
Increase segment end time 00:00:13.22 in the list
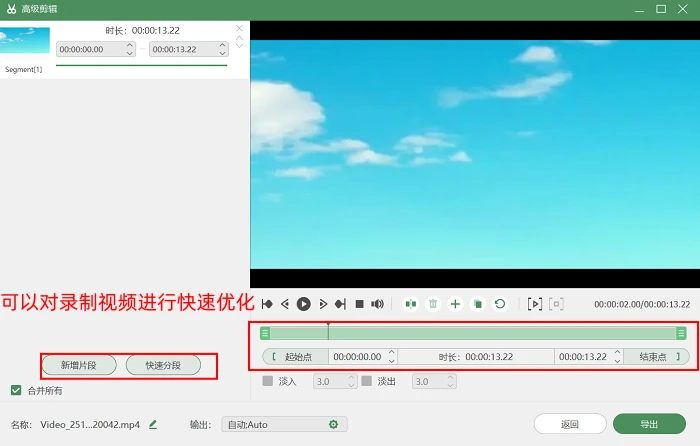222,46
